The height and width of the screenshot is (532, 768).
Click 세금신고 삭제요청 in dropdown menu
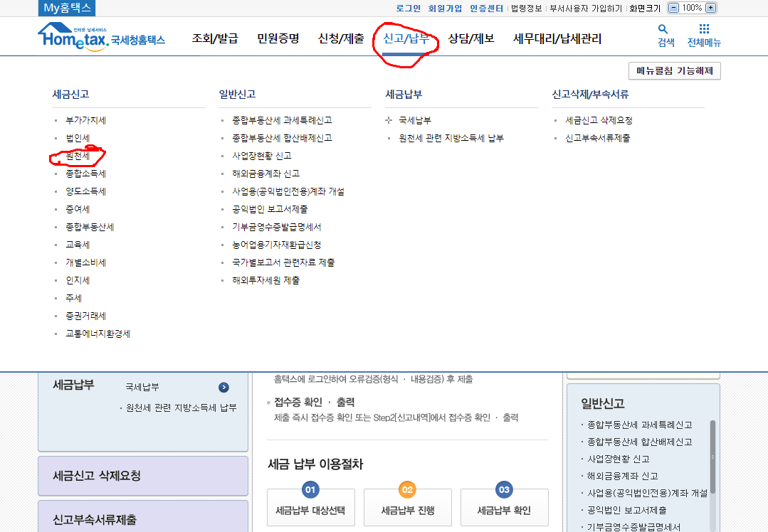click(599, 120)
